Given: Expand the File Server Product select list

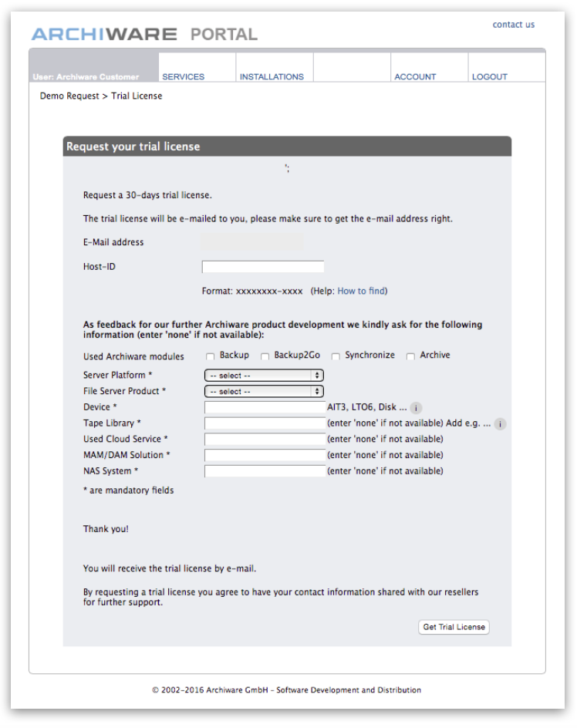Looking at the screenshot, I should (x=263, y=392).
